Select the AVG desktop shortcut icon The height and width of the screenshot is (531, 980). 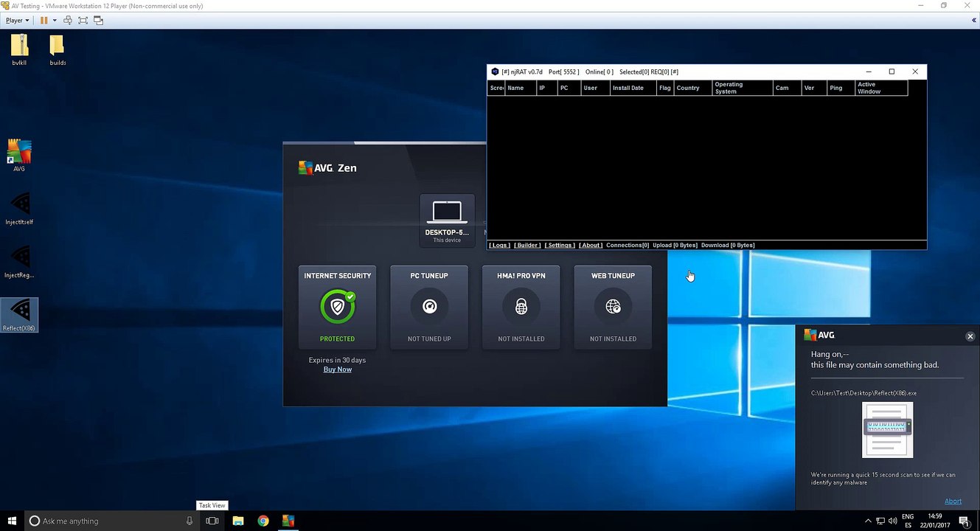pyautogui.click(x=19, y=155)
